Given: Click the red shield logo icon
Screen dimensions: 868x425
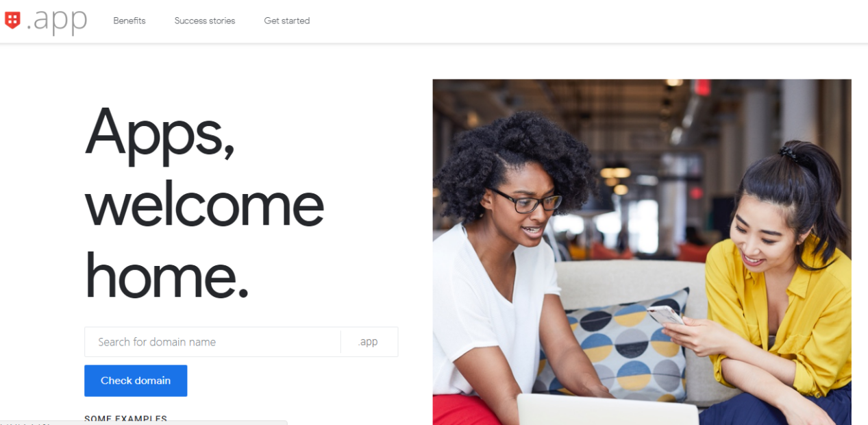Looking at the screenshot, I should tap(12, 21).
